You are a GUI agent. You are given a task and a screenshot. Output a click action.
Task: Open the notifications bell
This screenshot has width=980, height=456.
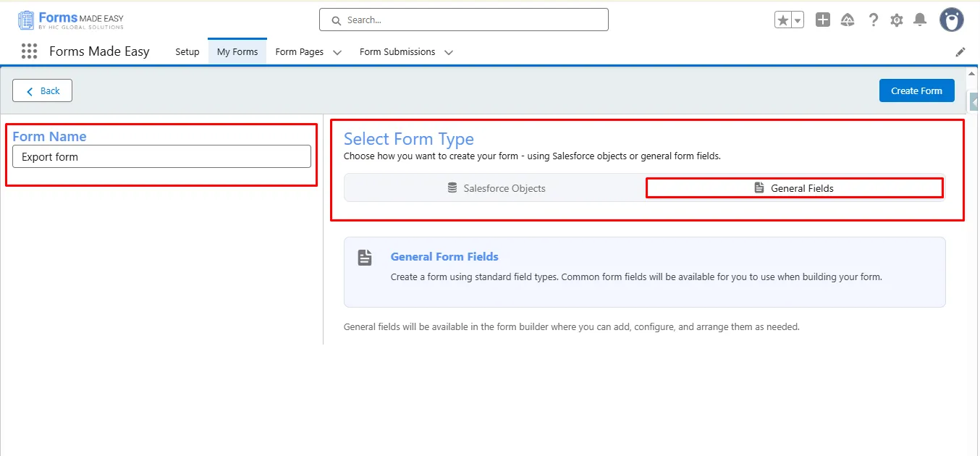[x=920, y=20]
